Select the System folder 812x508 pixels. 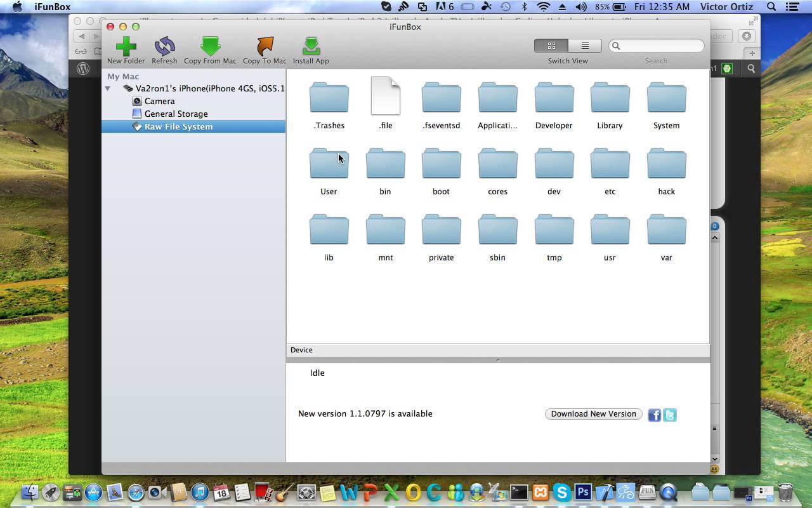666,98
